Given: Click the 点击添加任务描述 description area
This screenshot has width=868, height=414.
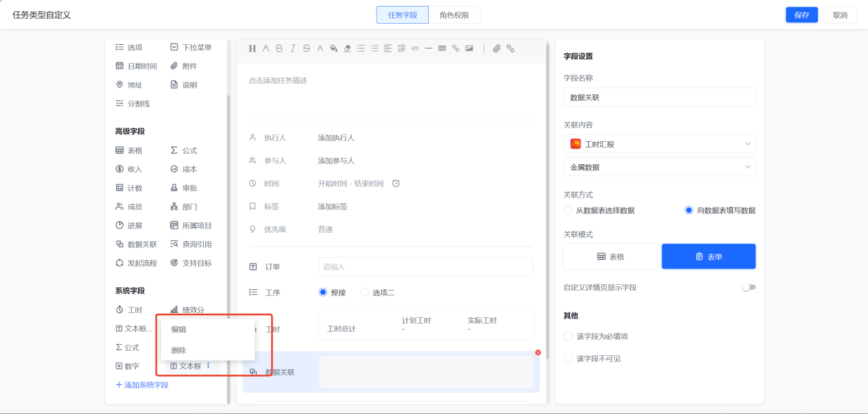Looking at the screenshot, I should click(278, 80).
